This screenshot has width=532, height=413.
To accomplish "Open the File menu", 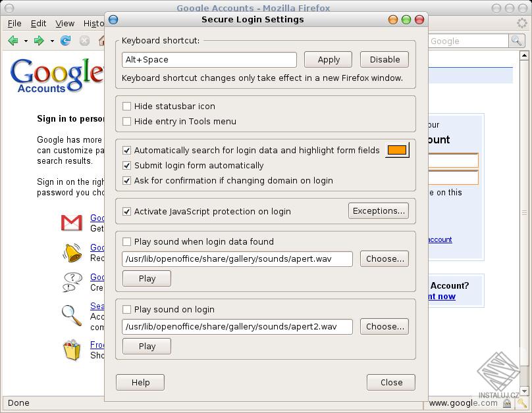I will click(14, 23).
